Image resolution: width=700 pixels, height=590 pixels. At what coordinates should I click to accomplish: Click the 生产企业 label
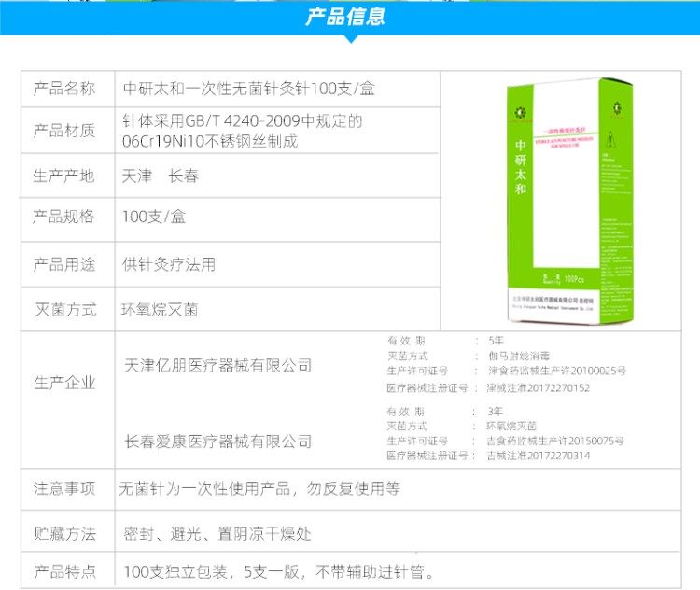(x=64, y=383)
